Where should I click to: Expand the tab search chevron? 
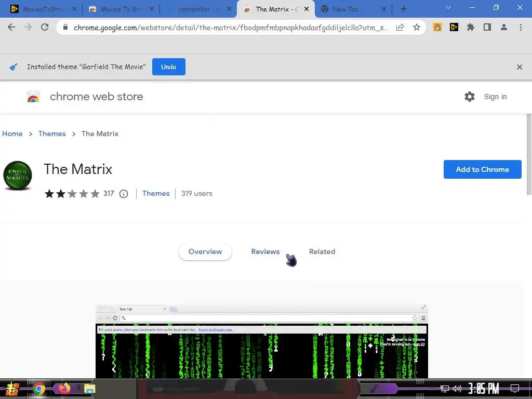pos(448,7)
